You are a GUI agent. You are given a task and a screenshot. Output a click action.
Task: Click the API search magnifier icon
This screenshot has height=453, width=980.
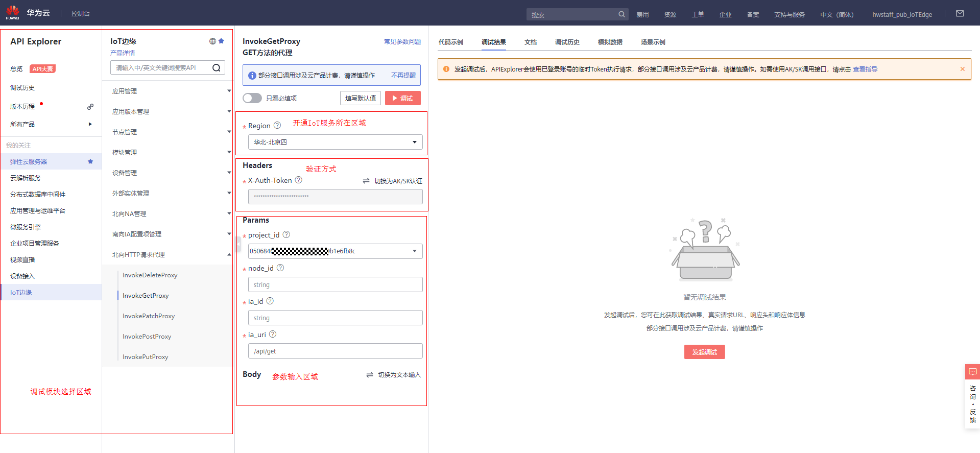point(217,68)
